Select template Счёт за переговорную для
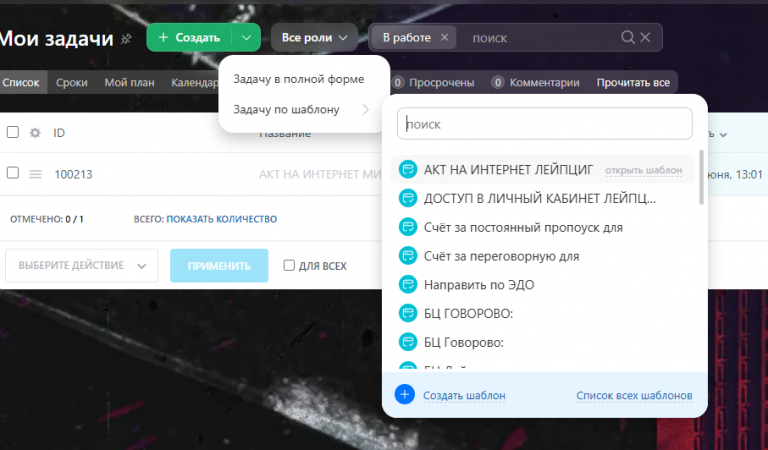Screen dimensions: 768x450 tap(502, 256)
